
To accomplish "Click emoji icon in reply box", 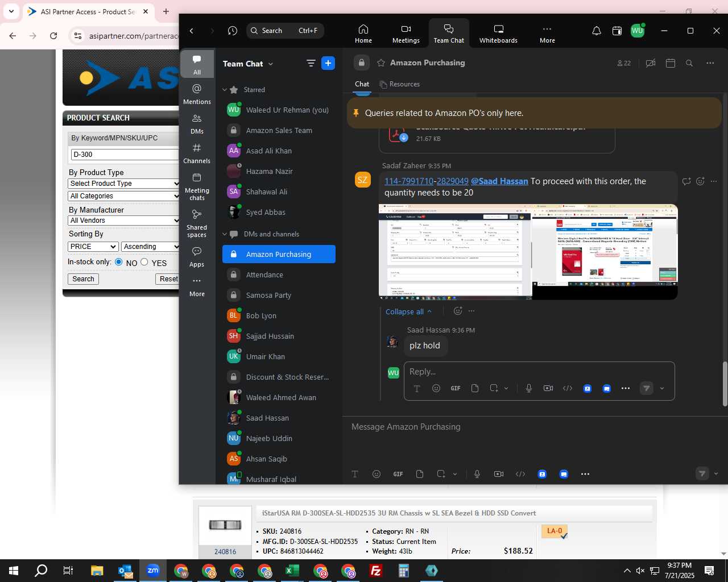I will pos(436,388).
